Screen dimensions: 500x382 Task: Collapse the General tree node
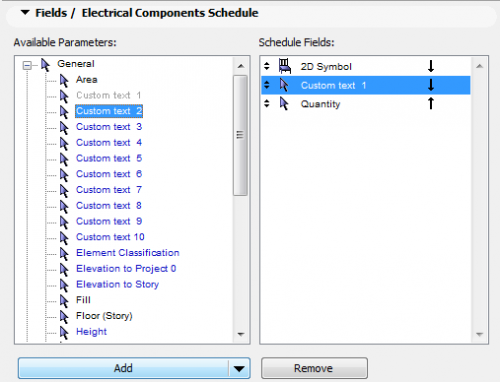coord(27,65)
